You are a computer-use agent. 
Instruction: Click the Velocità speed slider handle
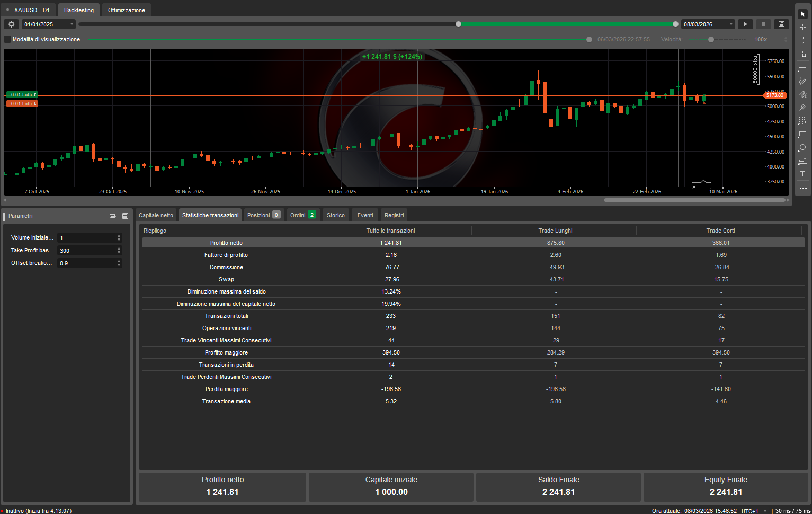tap(711, 39)
